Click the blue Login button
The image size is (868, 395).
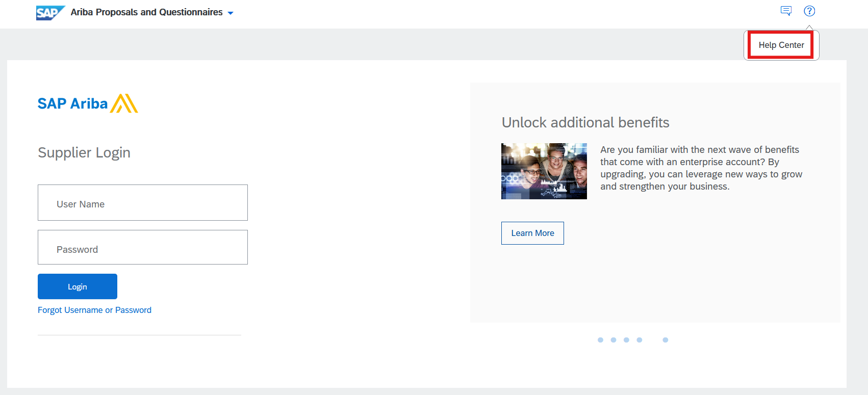point(78,286)
